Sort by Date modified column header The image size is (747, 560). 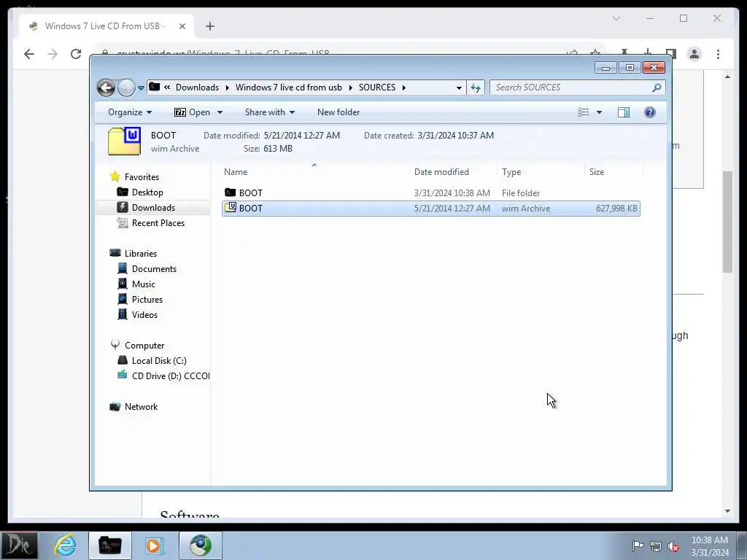tap(441, 172)
